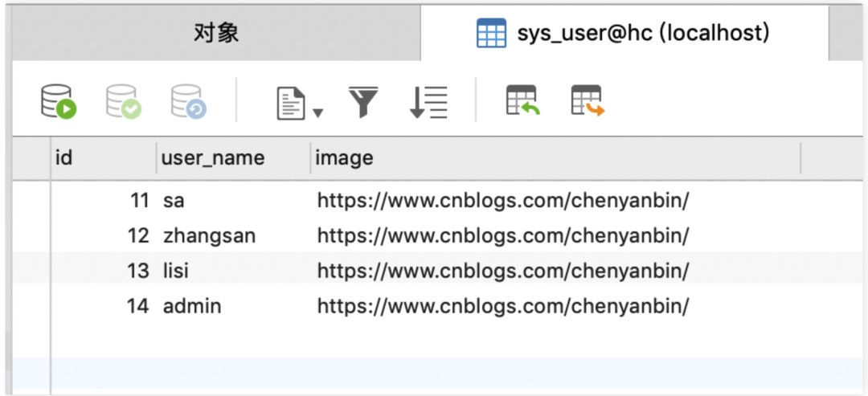Click the import table icon
Image resolution: width=868 pixels, height=396 pixels.
[x=522, y=101]
